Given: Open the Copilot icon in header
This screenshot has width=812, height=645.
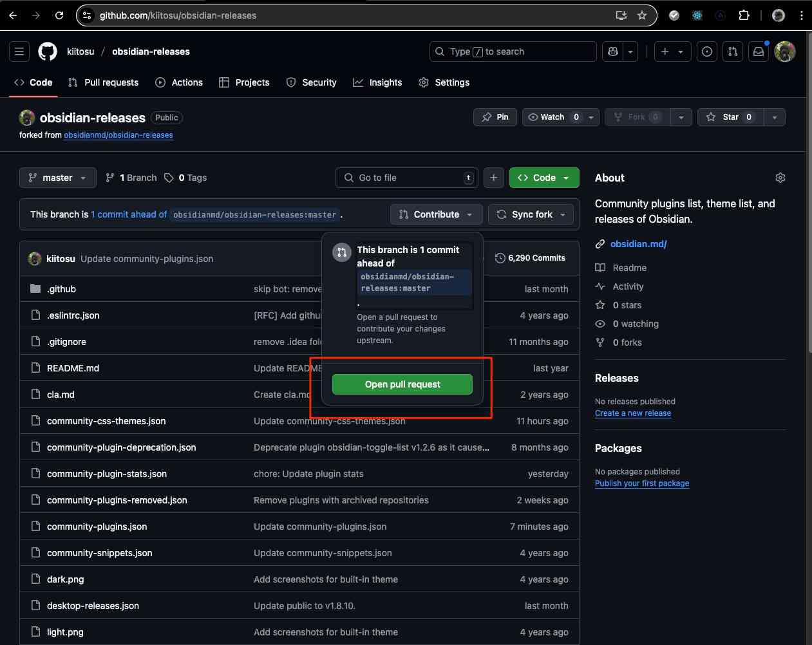Looking at the screenshot, I should 613,51.
